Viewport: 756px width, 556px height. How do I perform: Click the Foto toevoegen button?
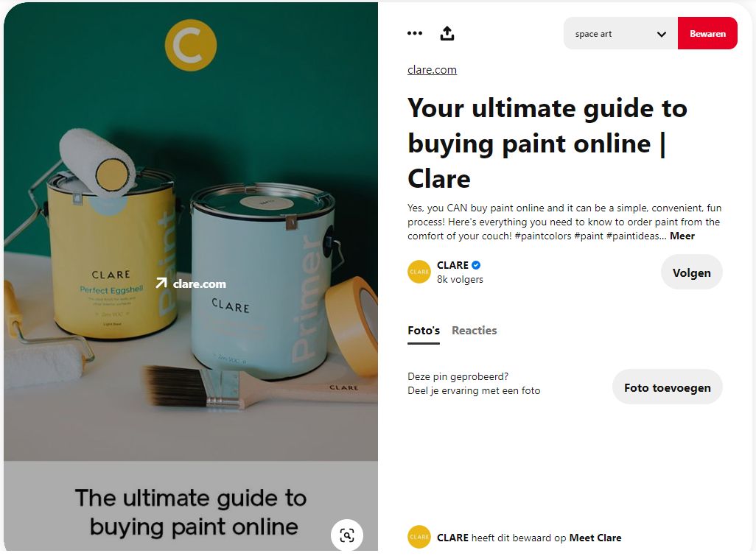click(x=668, y=387)
